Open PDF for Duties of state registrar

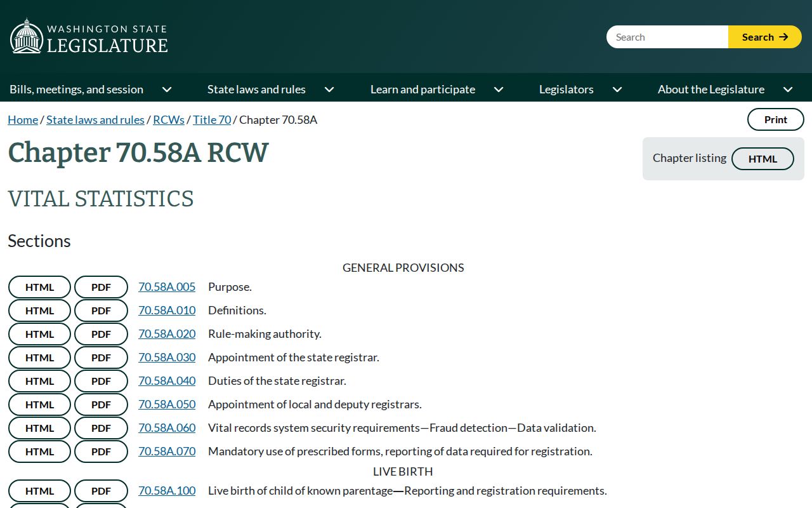click(101, 381)
